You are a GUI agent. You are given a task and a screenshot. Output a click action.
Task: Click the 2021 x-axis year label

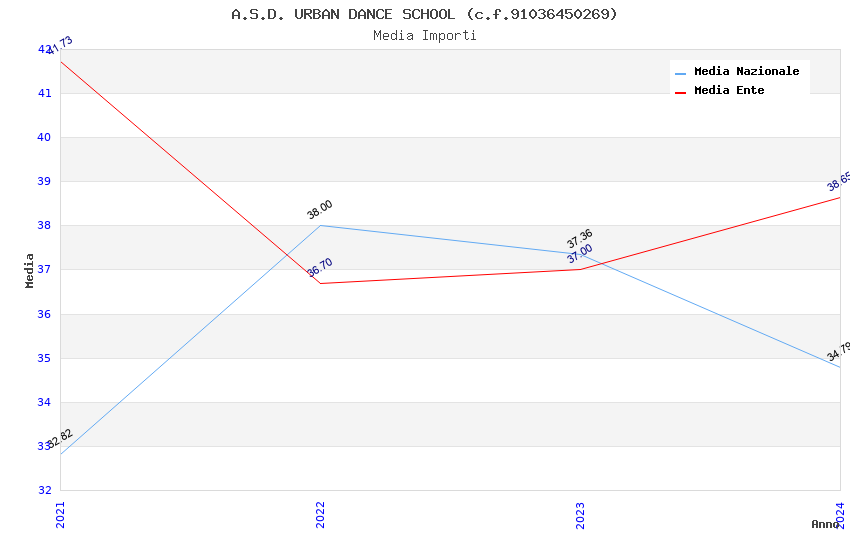point(60,514)
